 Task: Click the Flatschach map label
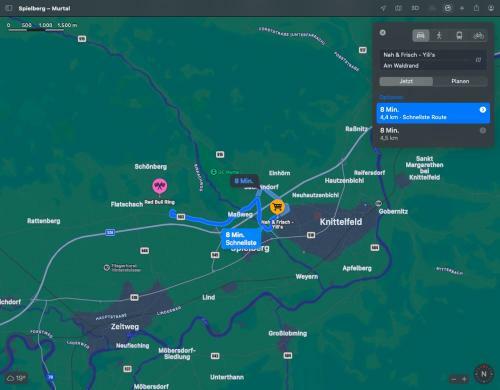click(127, 204)
